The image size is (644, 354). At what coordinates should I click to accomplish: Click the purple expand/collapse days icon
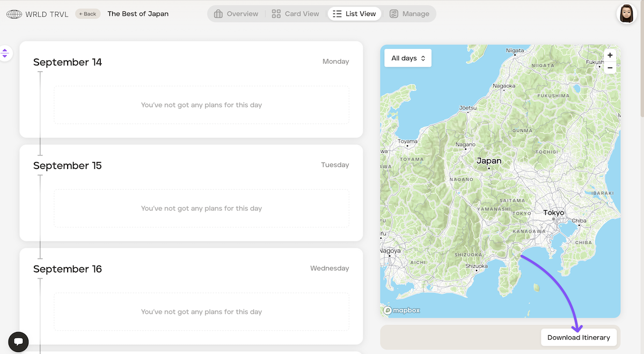(5, 53)
